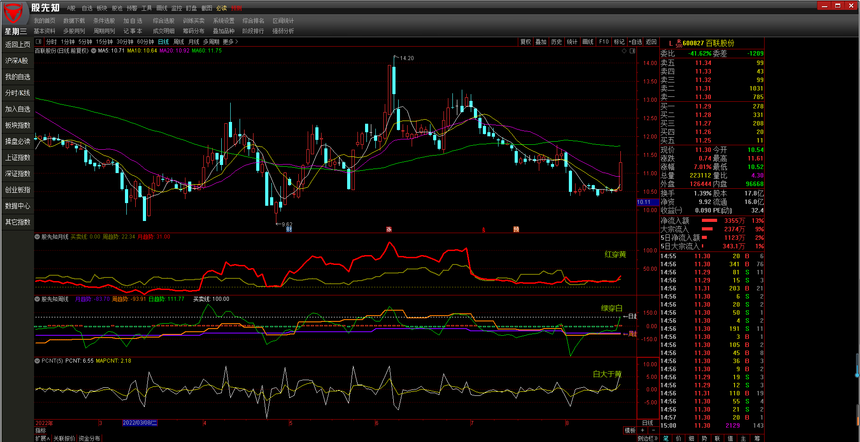Image resolution: width=860 pixels, height=442 pixels.
Task: Switch to the 资金分布 bottom tab
Action: 89,438
